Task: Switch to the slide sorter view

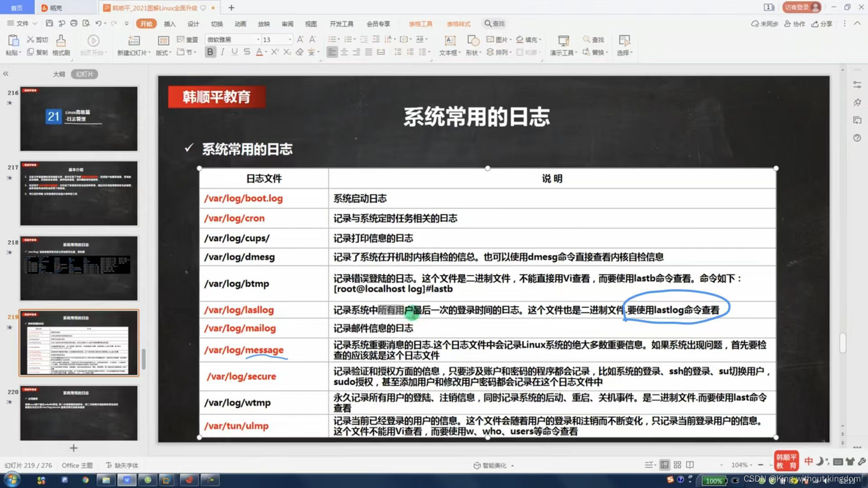Action: 677,465
